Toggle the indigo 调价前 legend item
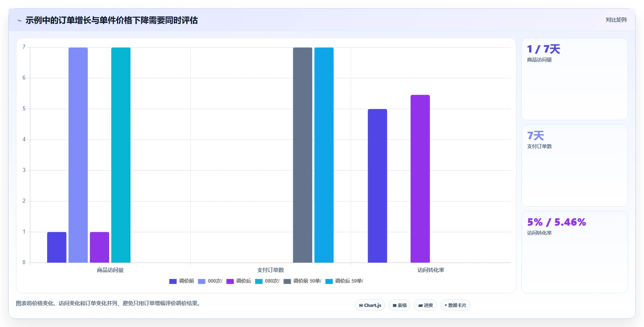This screenshot has width=644, height=327. coord(181,281)
